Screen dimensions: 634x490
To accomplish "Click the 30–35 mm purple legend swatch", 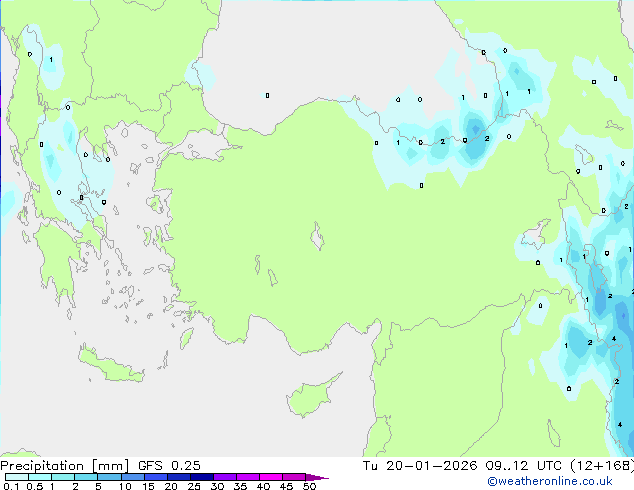I will point(224,477).
